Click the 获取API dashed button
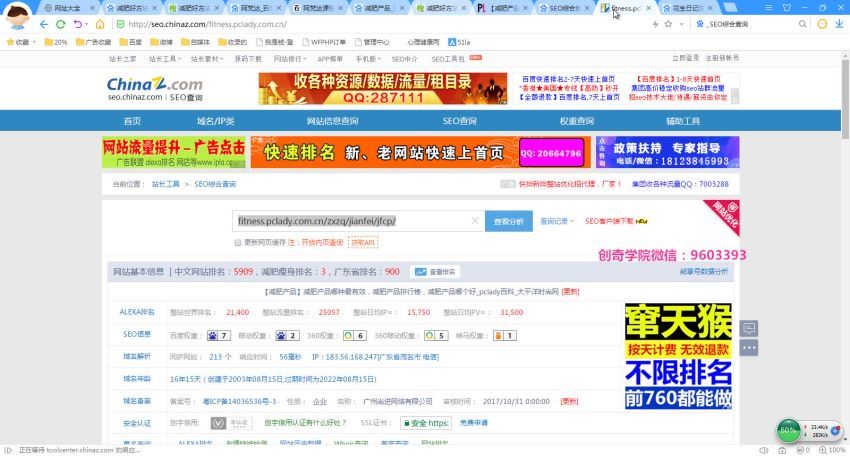Viewport: 850px width, 456px height. click(x=363, y=243)
